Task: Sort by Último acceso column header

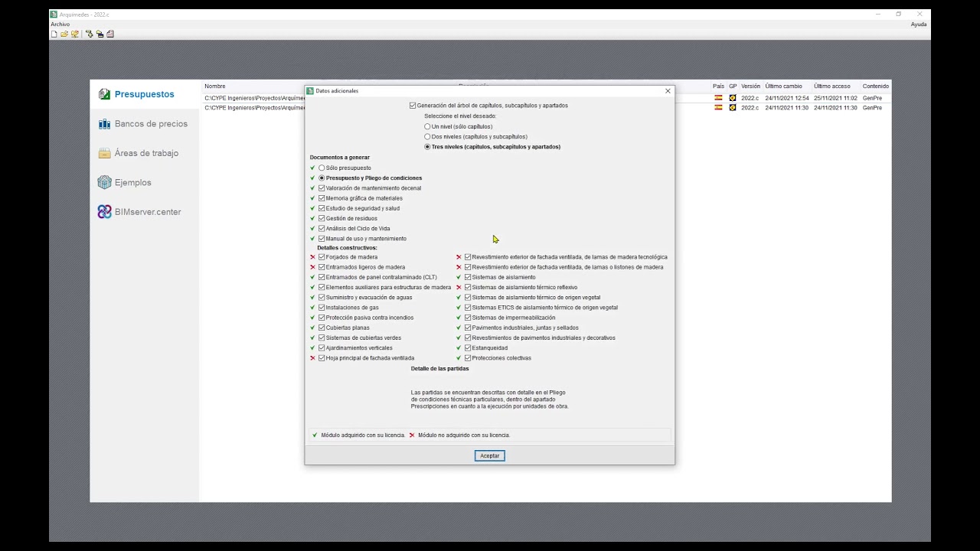Action: 831,86
